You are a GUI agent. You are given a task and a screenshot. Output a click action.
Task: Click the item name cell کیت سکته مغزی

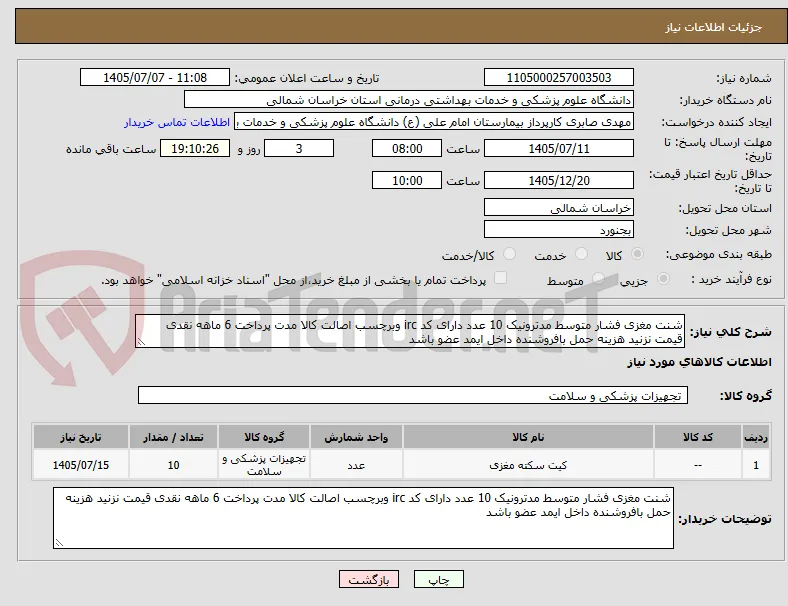pos(528,465)
